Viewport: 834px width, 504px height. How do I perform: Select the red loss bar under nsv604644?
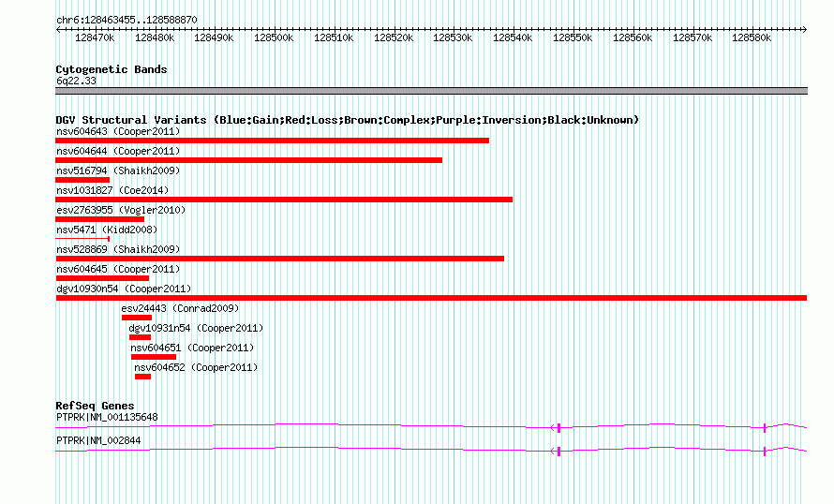(249, 160)
